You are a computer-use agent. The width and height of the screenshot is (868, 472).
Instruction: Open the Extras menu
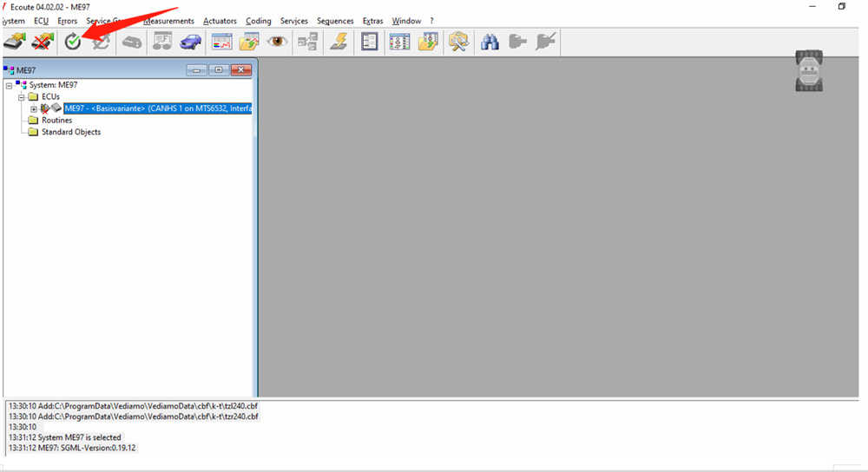[372, 21]
